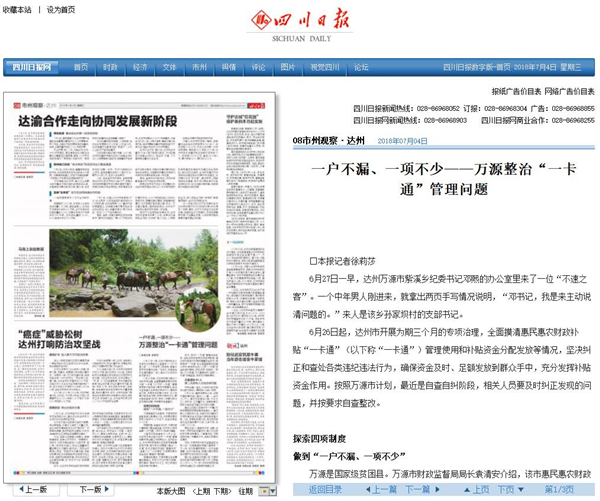
Task: Click the 市州观察·达州 masthead on page thumbnail
Action: (35, 105)
